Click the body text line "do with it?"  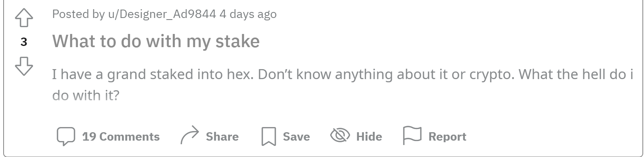click(x=86, y=95)
